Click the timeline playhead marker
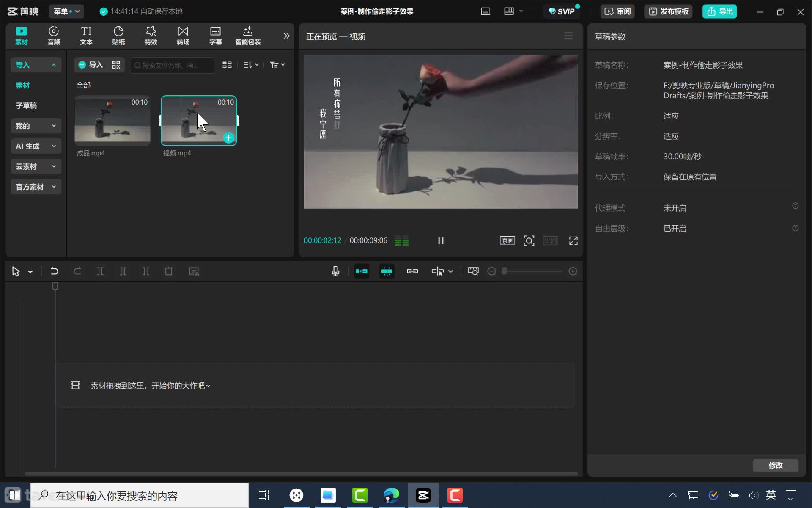Viewport: 812px width, 508px height. pos(55,286)
